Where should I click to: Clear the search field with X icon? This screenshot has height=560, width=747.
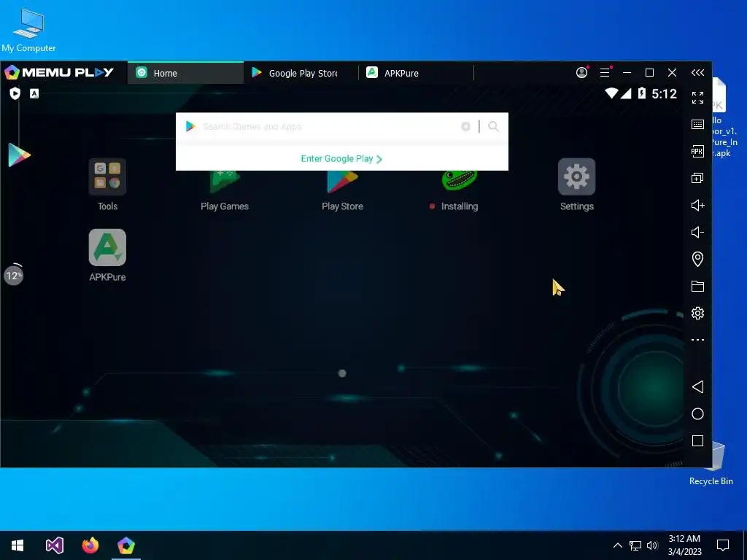pyautogui.click(x=465, y=126)
